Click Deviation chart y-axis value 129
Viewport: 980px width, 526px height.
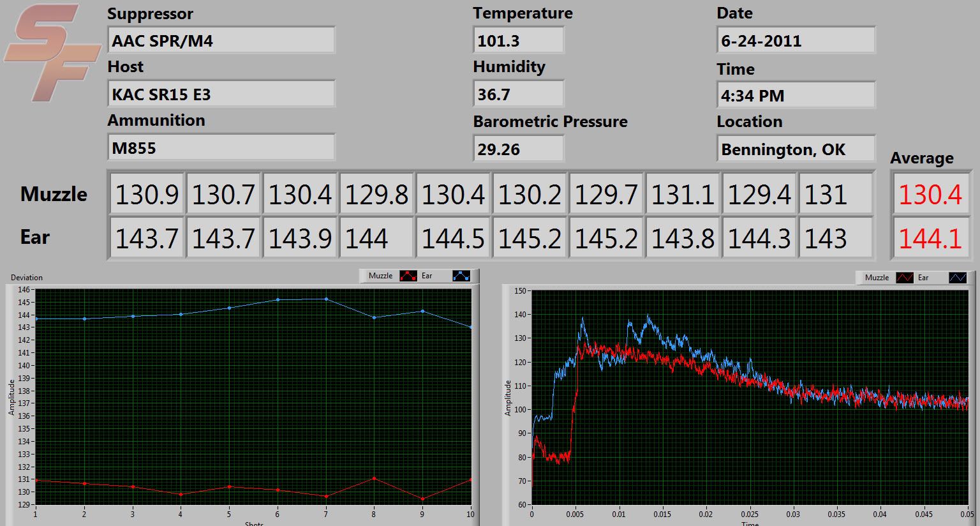click(x=24, y=505)
